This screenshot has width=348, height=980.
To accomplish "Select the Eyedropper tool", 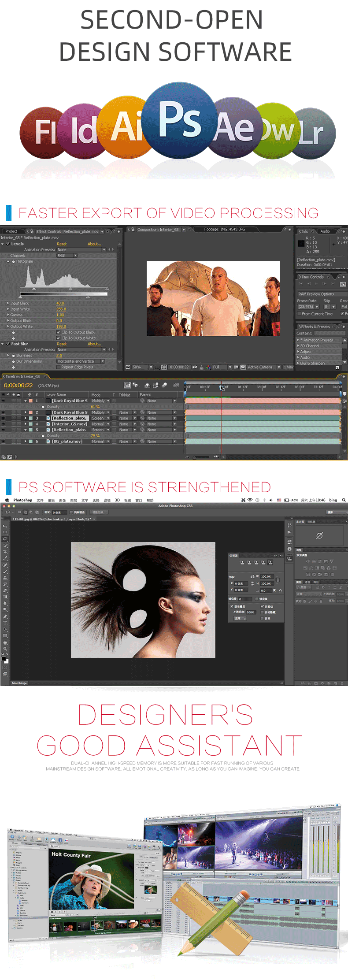I will point(5,558).
